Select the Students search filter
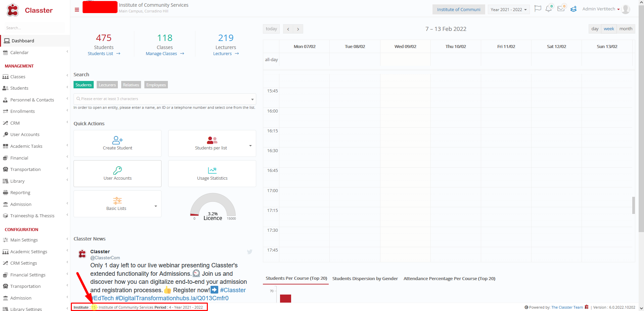The image size is (644, 311). tap(84, 85)
